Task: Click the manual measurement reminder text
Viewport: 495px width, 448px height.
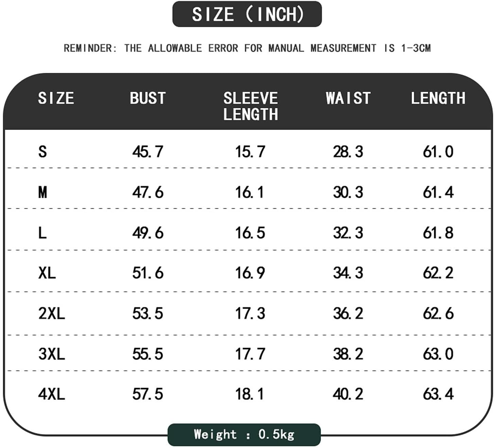Action: 247,48
